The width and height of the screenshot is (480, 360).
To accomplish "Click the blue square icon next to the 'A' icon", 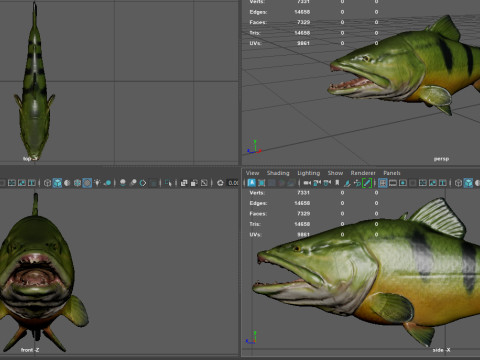I will [x=262, y=183].
